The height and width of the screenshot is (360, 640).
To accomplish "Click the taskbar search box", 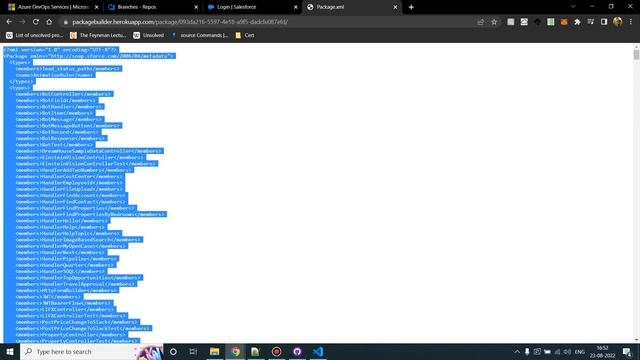I will click(92, 351).
